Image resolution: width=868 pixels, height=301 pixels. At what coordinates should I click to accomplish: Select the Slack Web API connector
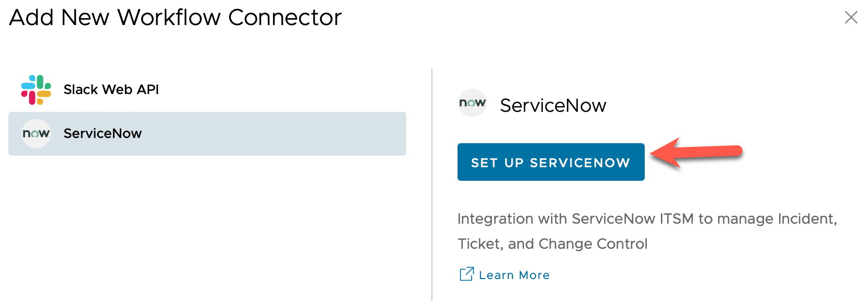pyautogui.click(x=111, y=90)
